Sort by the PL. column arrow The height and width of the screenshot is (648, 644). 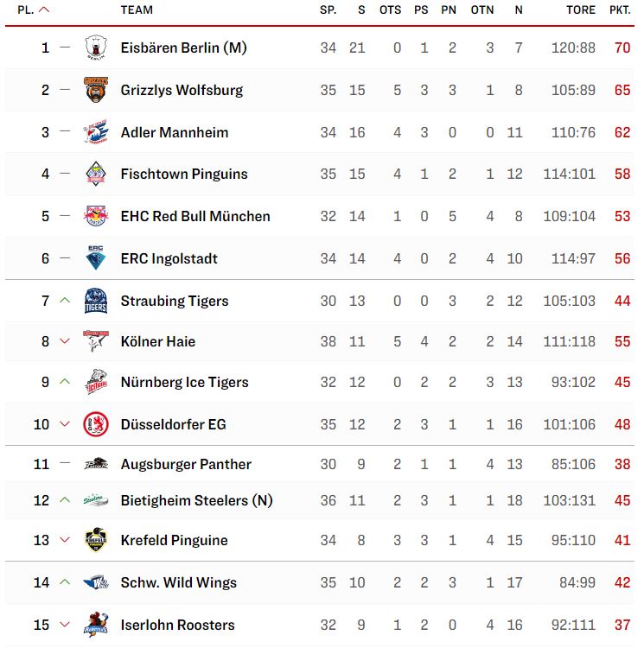(44, 10)
